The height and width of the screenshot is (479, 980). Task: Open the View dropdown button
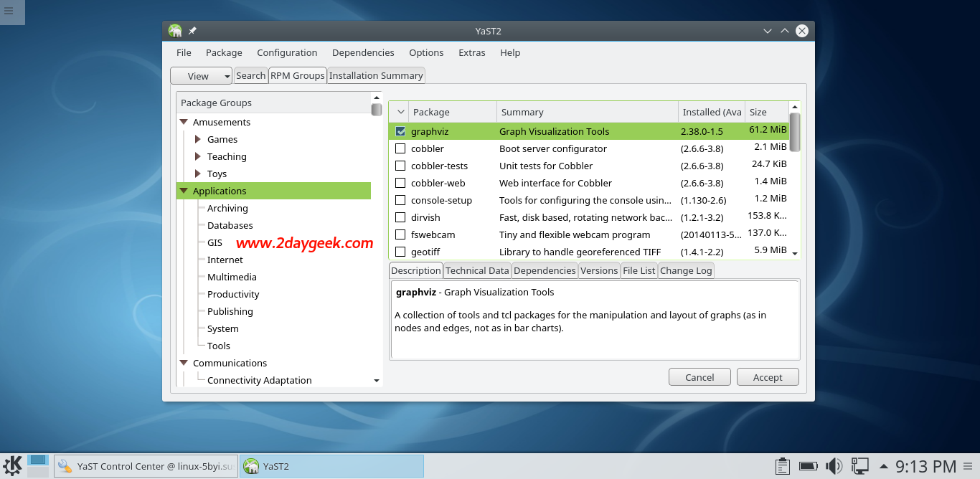click(202, 76)
